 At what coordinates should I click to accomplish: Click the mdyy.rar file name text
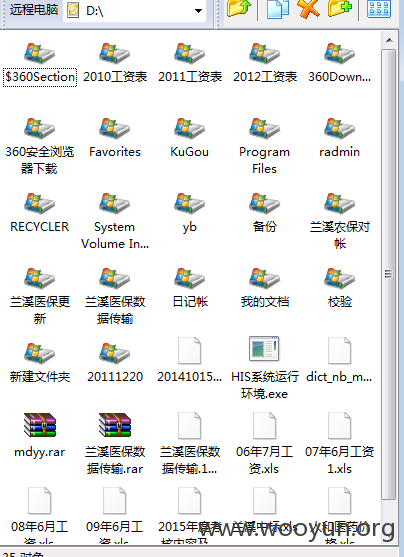(39, 452)
